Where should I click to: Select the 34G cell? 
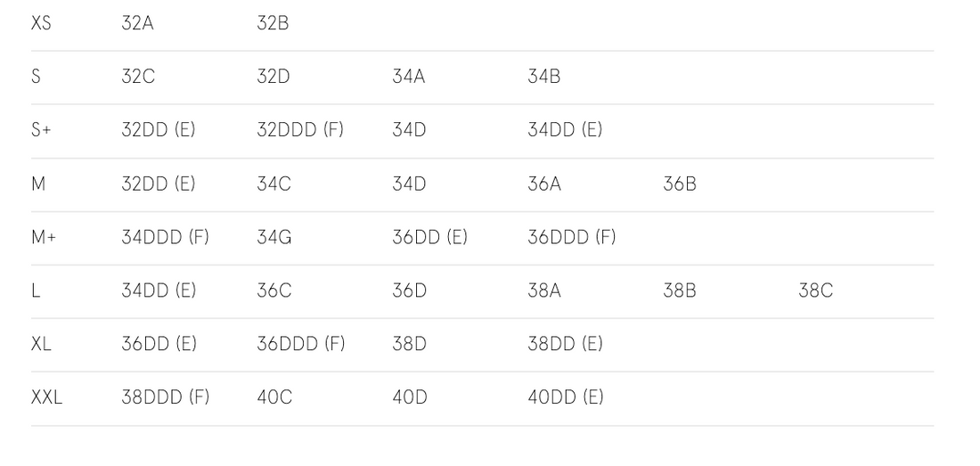274,237
